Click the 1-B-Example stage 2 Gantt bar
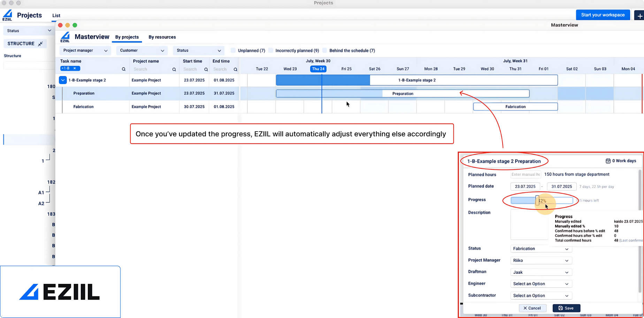 coord(417,80)
